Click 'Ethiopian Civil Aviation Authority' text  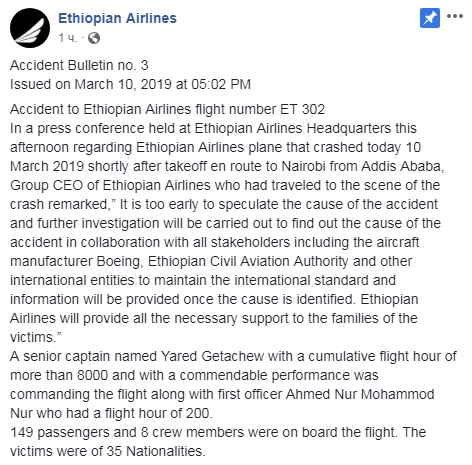(x=248, y=262)
